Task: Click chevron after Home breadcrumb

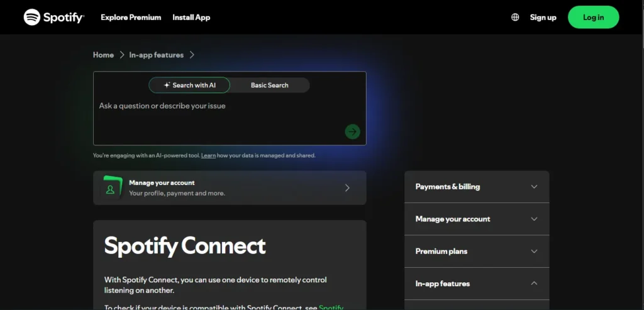Action: (x=121, y=55)
